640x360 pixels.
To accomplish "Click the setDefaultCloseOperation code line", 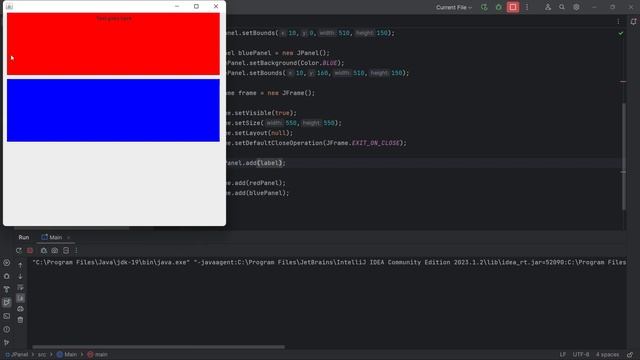I will point(316,143).
